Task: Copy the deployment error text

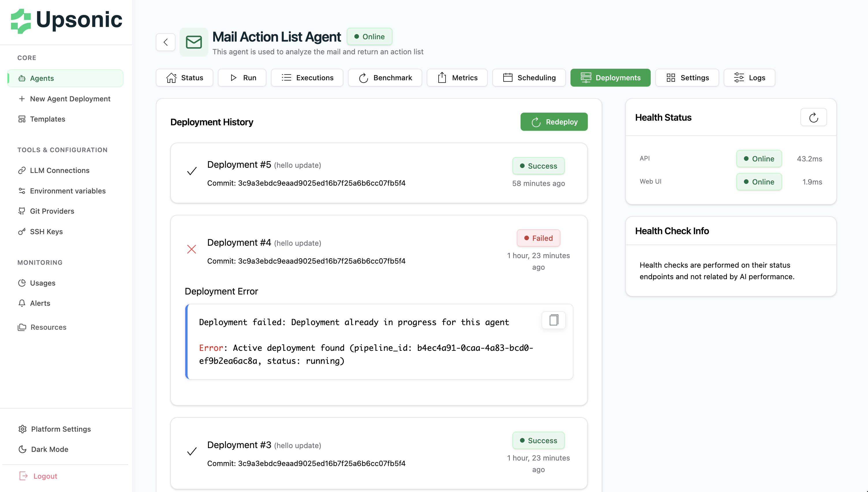Action: (x=553, y=320)
